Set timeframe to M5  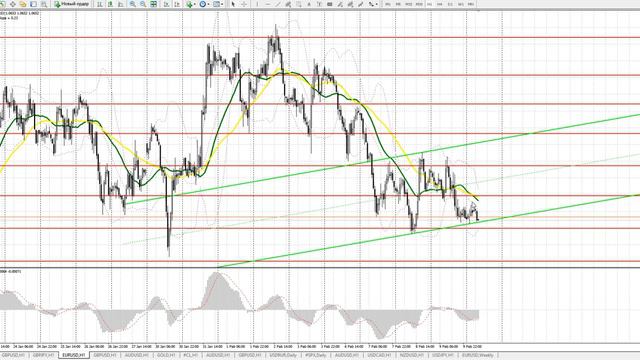(398, 4)
